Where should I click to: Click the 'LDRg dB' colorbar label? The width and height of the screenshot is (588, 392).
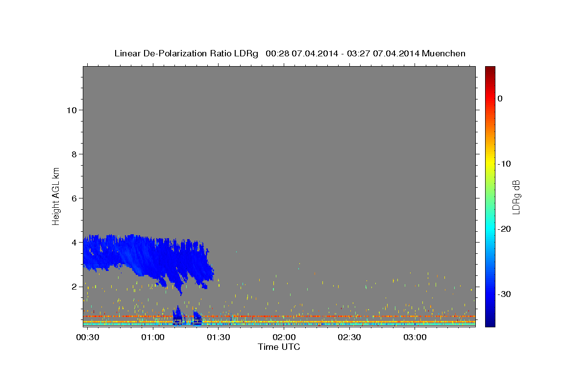click(515, 197)
